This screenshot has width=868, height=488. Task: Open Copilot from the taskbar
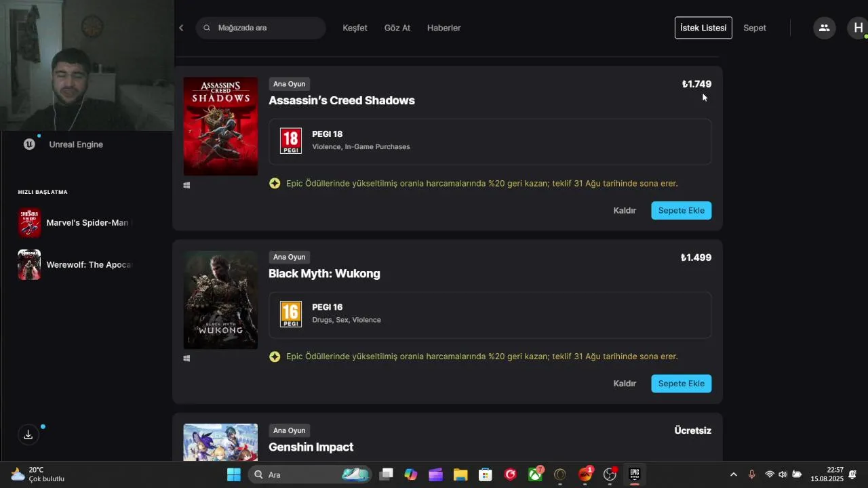(411, 474)
